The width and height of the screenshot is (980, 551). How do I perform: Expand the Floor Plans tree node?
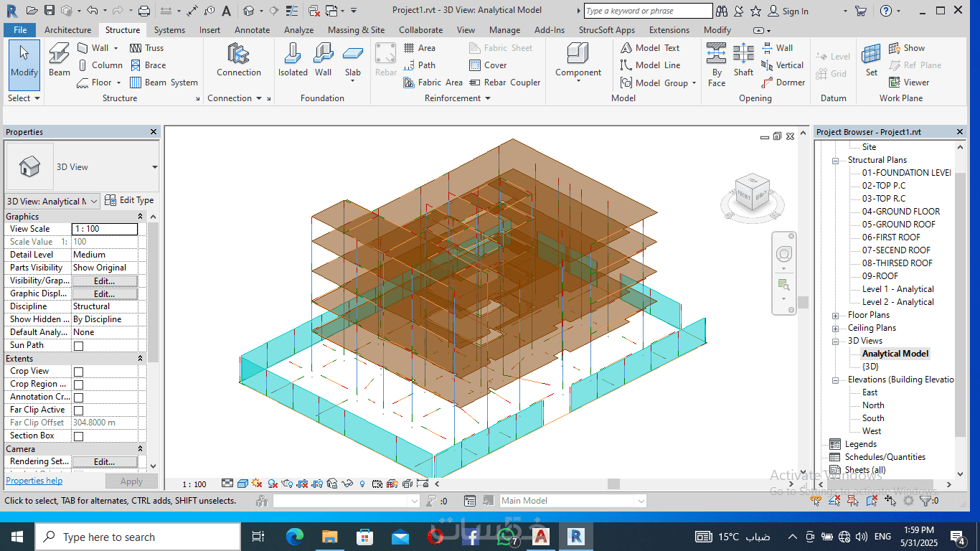click(x=835, y=316)
